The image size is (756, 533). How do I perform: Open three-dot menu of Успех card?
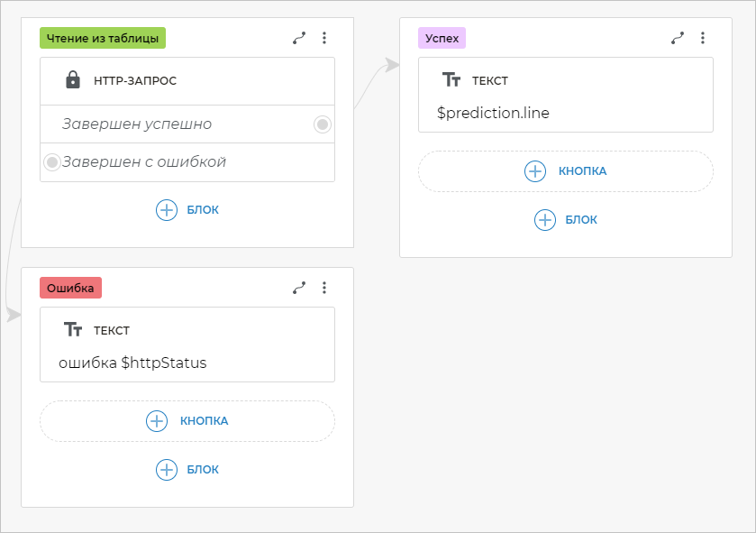(x=703, y=38)
